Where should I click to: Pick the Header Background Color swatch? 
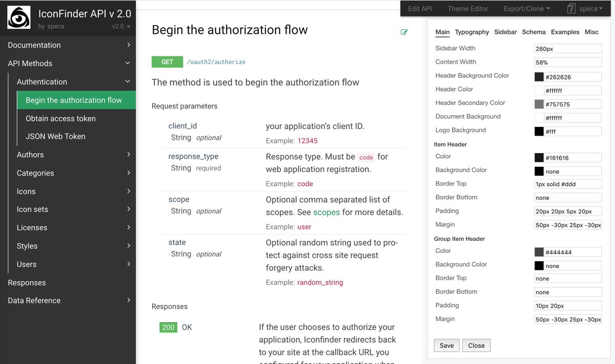(x=539, y=77)
